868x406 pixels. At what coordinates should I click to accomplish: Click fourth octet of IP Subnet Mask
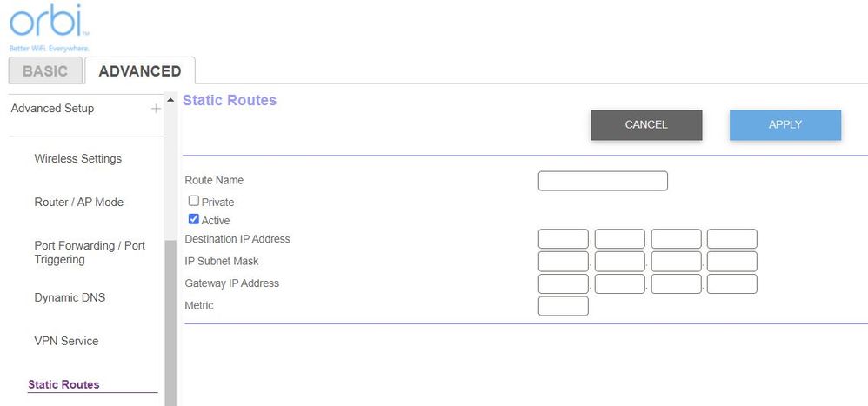(x=731, y=262)
